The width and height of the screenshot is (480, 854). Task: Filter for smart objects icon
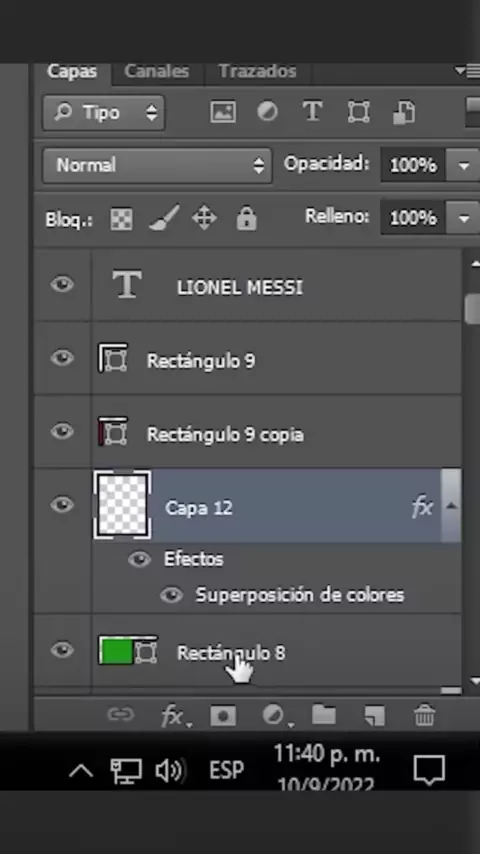pos(404,113)
